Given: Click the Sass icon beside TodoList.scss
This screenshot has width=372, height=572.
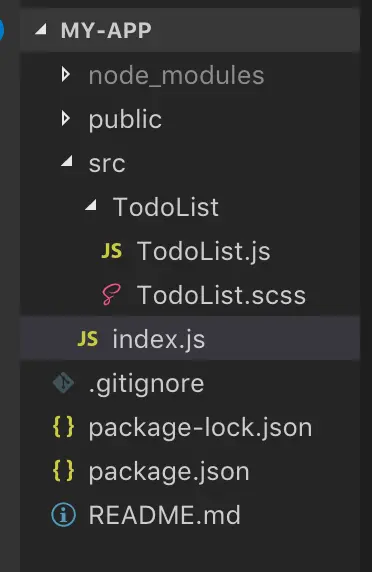Looking at the screenshot, I should pos(112,295).
